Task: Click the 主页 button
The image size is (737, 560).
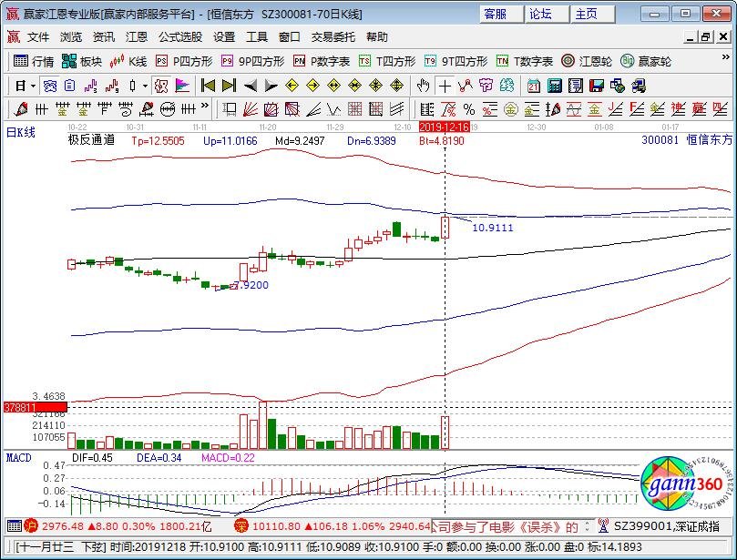Action: point(593,14)
